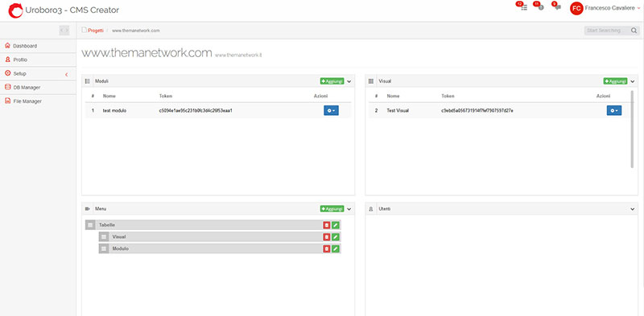Click the Modulo menu item row

click(x=220, y=248)
